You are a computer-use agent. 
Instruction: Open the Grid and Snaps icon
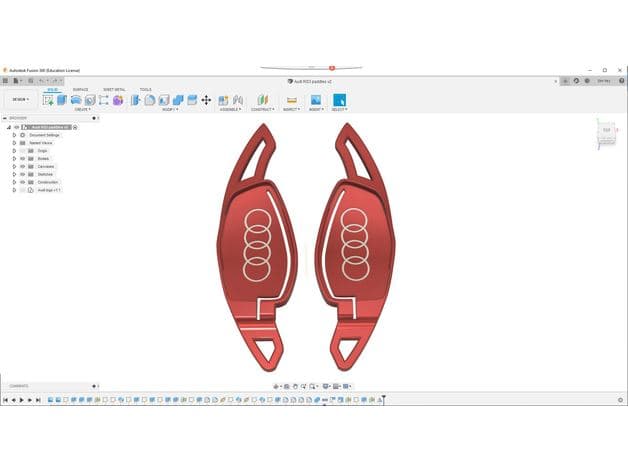coord(336,387)
